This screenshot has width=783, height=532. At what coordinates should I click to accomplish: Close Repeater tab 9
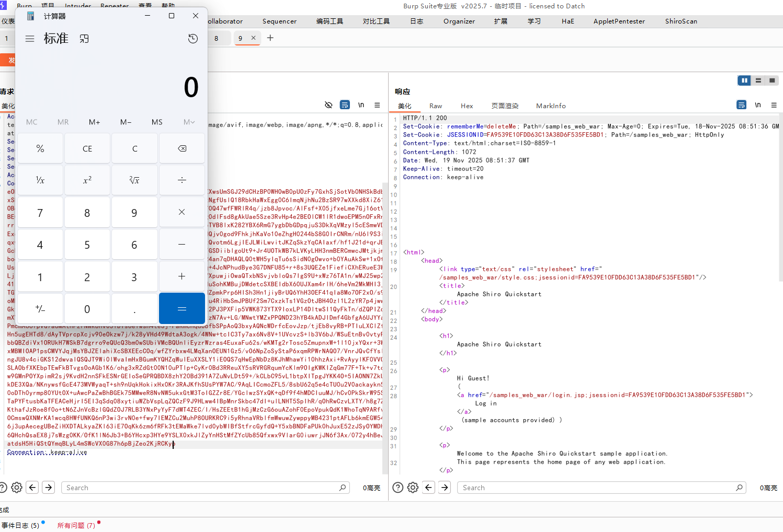[254, 38]
